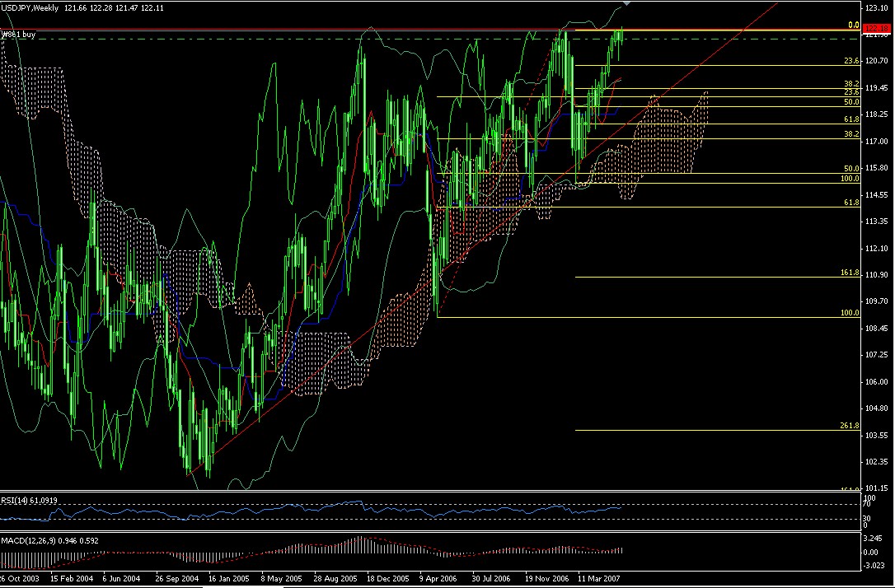Viewport: 895px width, 588px height.
Task: Select the 0.0 Fibonacci level label
Action: [853, 25]
